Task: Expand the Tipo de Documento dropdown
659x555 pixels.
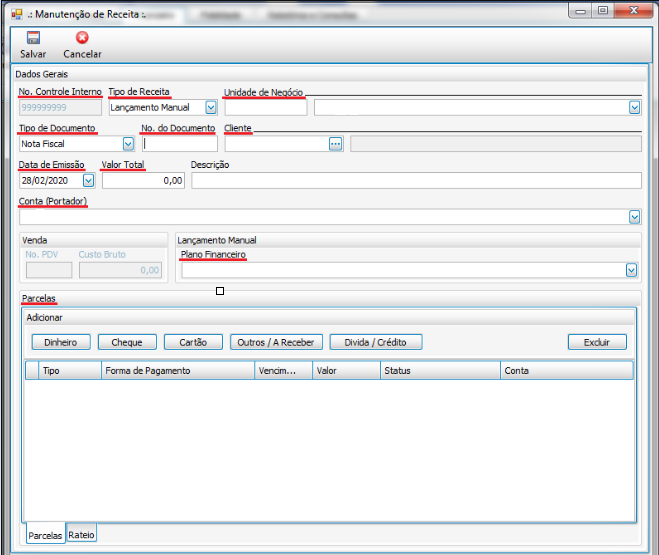Action: [x=128, y=144]
